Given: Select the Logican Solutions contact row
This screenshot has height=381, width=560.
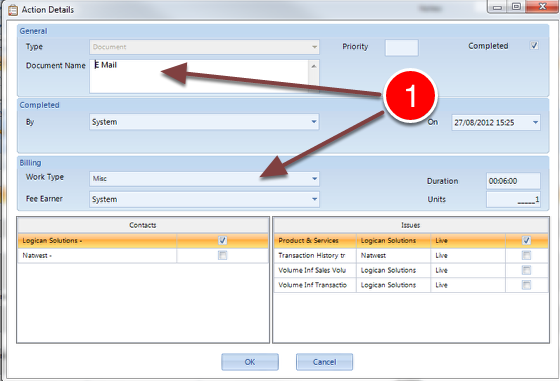Looking at the screenshot, I should (143, 241).
